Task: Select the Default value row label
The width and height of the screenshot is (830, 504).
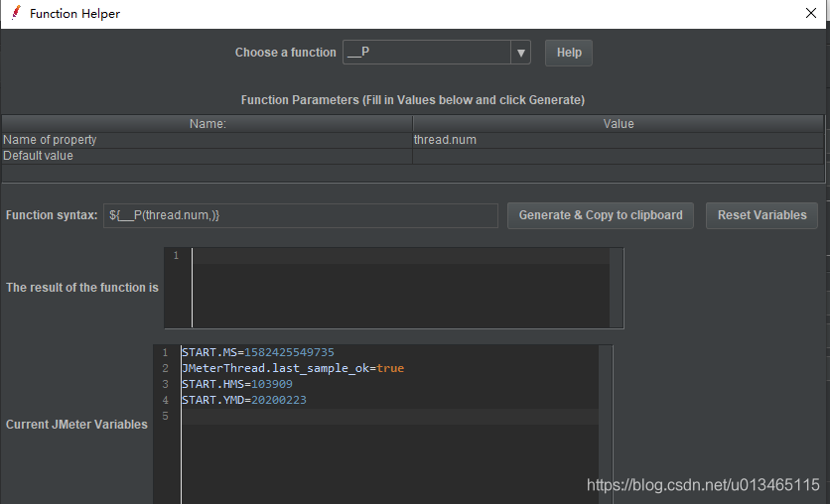Action: point(207,156)
